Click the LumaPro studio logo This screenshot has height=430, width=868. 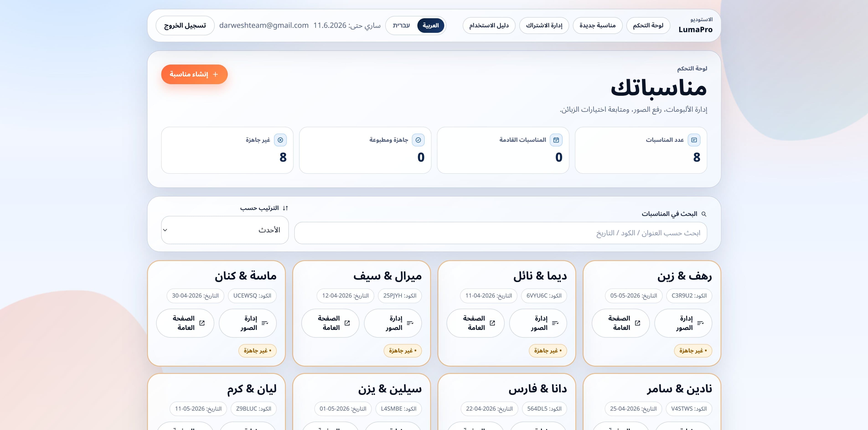point(695,26)
